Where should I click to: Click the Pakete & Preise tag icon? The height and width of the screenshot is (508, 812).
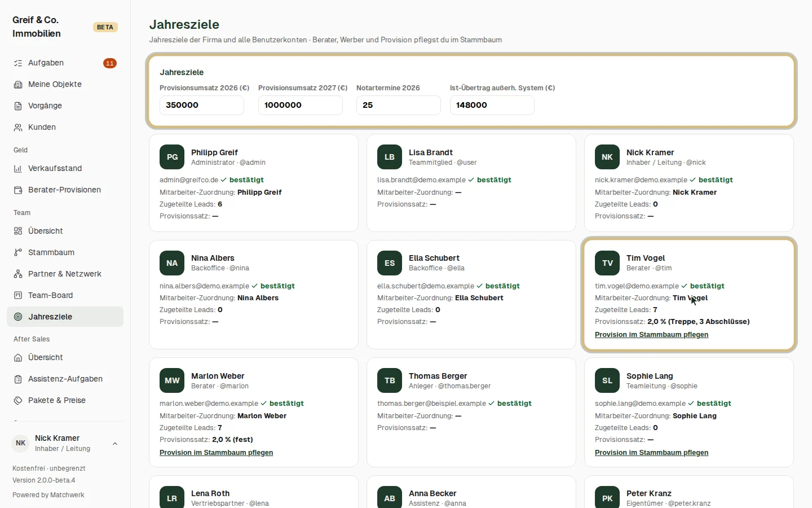pos(18,401)
